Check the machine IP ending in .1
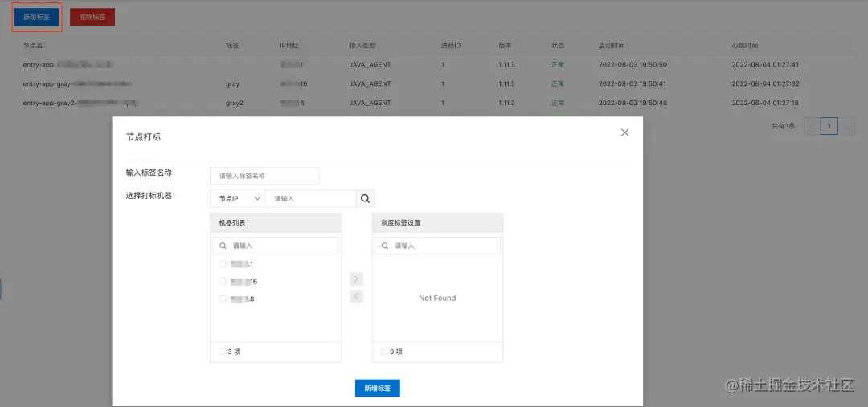 click(x=223, y=264)
